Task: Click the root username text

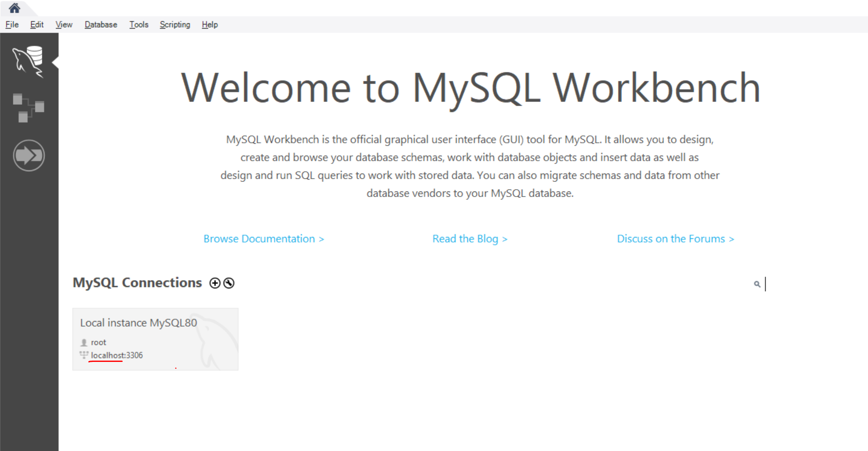Action: [98, 343]
